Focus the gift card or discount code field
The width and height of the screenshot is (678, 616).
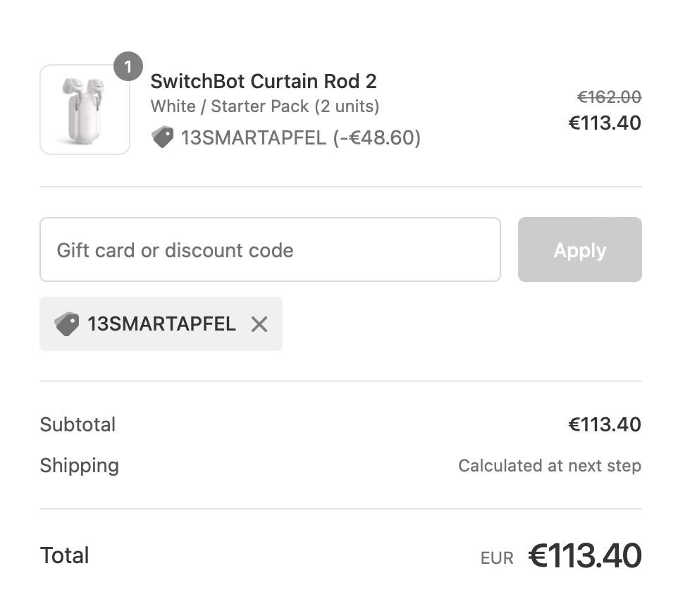[x=270, y=250]
